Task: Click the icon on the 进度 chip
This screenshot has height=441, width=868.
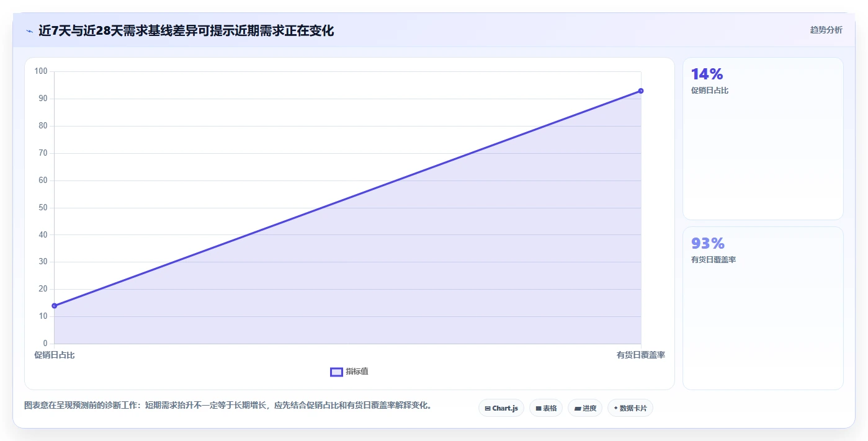Action: (x=578, y=408)
